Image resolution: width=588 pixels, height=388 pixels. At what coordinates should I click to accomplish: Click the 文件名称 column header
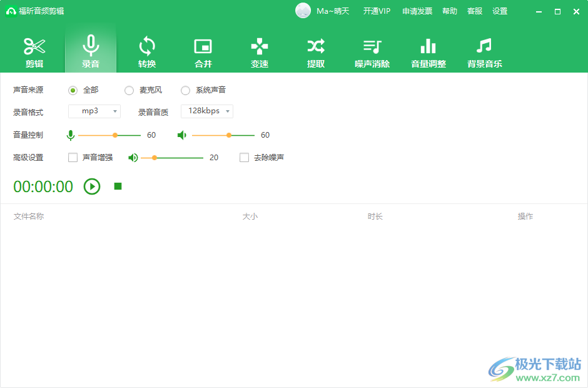[x=29, y=216]
